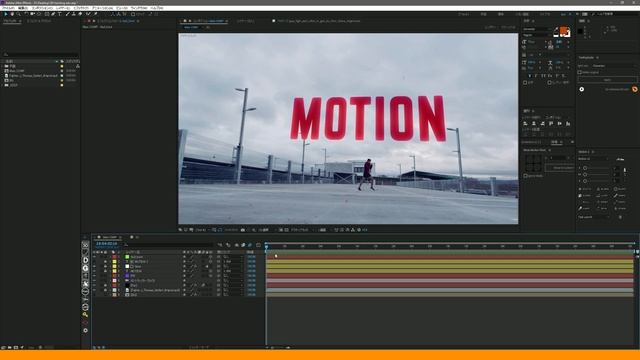The height and width of the screenshot is (360, 640).
Task: Check the Ignore Masks checkbox
Action: coord(526,176)
